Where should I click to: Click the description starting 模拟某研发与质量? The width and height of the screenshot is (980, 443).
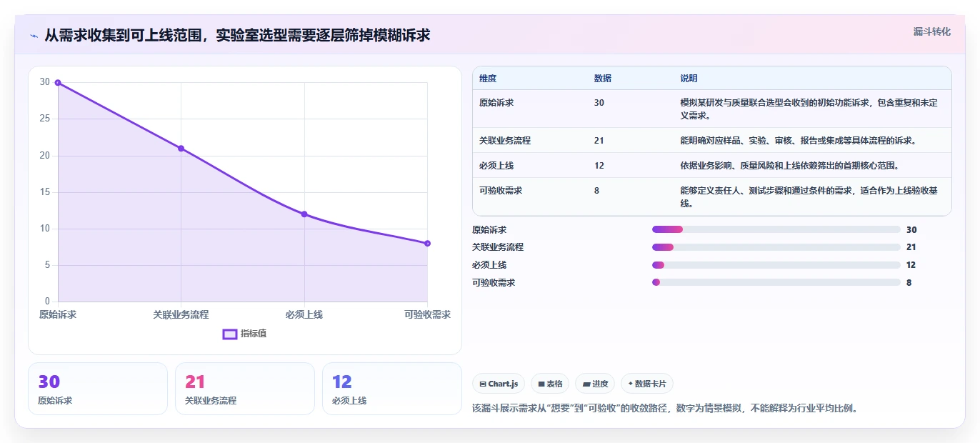(x=809, y=109)
